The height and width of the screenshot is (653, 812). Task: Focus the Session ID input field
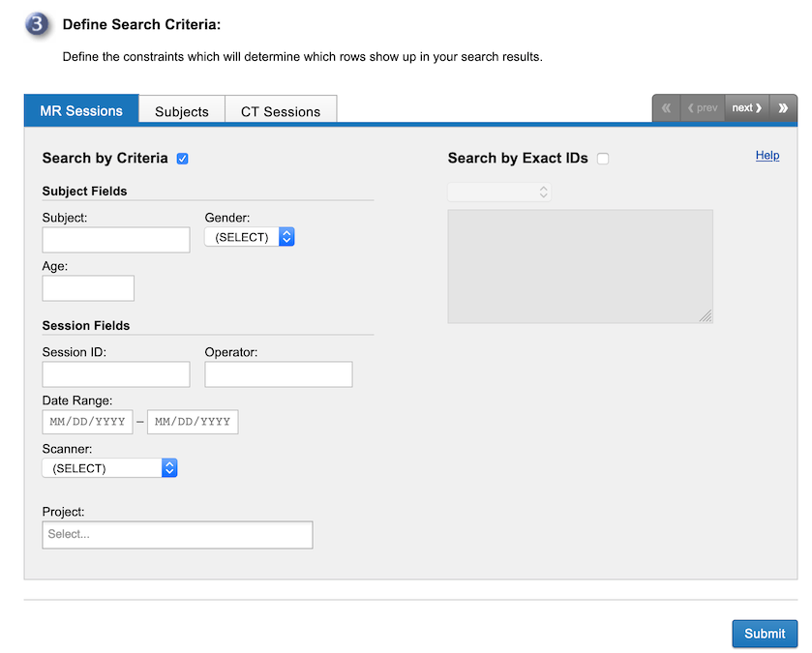(x=116, y=374)
